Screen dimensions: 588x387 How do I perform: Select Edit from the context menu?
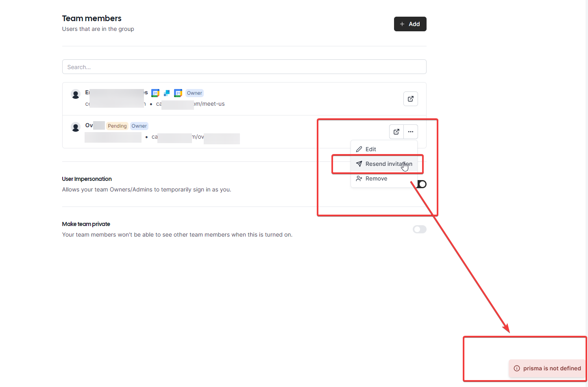point(370,149)
